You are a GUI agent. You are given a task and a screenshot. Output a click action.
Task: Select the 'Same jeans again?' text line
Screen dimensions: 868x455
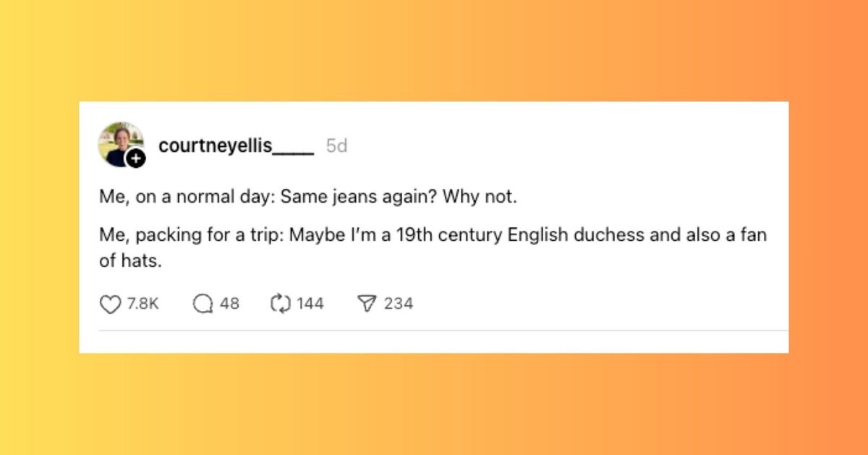pos(308,197)
